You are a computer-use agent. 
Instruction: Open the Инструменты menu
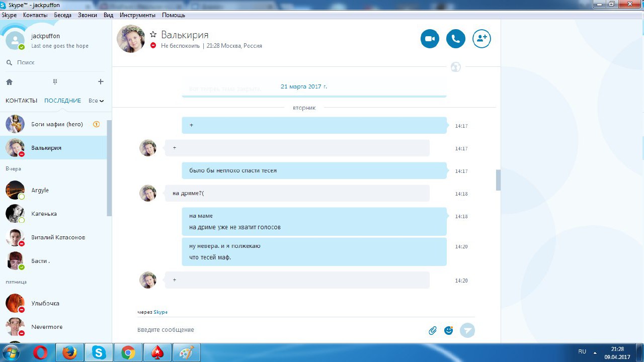coord(137,15)
